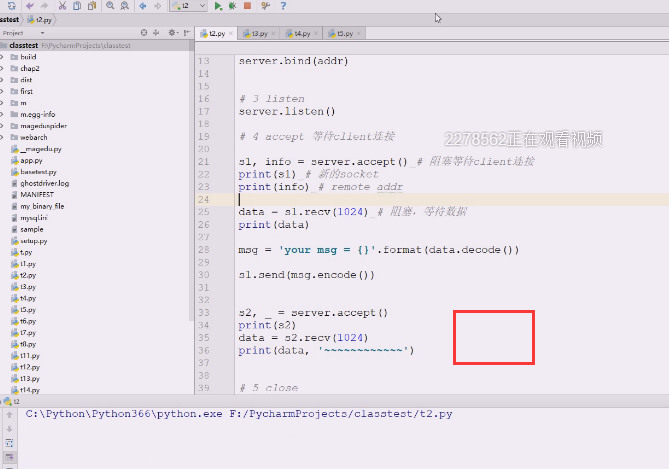The height and width of the screenshot is (469, 669).
Task: Expand the m.egg-info folder
Action: tap(2, 114)
